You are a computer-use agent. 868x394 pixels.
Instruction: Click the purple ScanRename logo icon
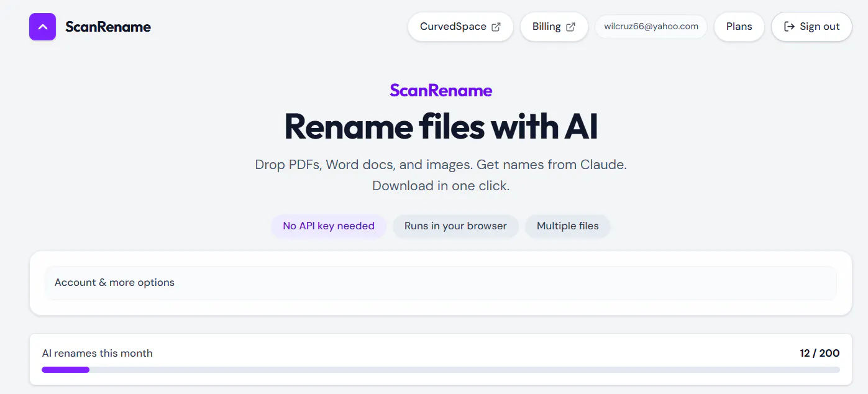click(x=42, y=27)
